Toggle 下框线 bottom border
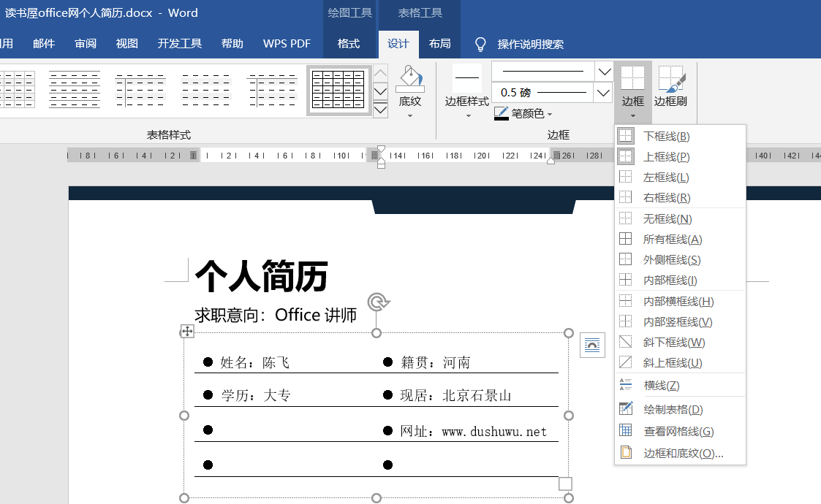 [665, 136]
